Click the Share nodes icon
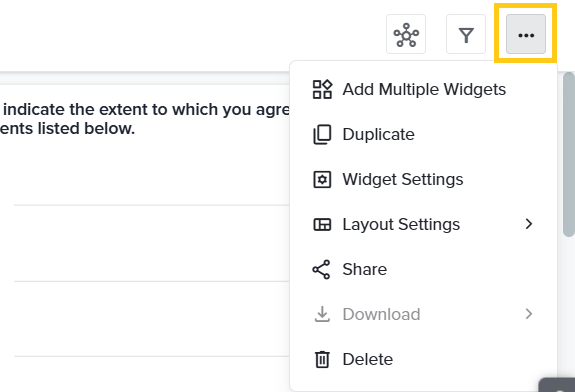575x392 pixels. 321,270
